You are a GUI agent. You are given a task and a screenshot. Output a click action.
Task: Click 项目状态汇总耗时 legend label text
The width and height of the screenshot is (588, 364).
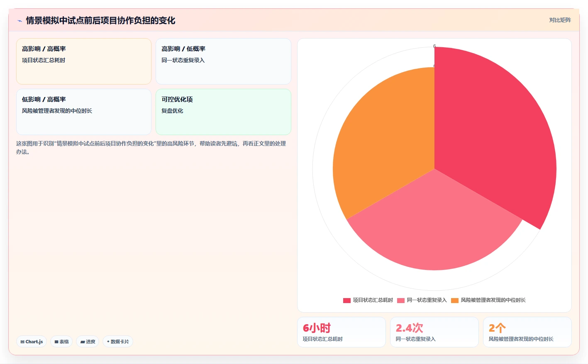click(373, 300)
